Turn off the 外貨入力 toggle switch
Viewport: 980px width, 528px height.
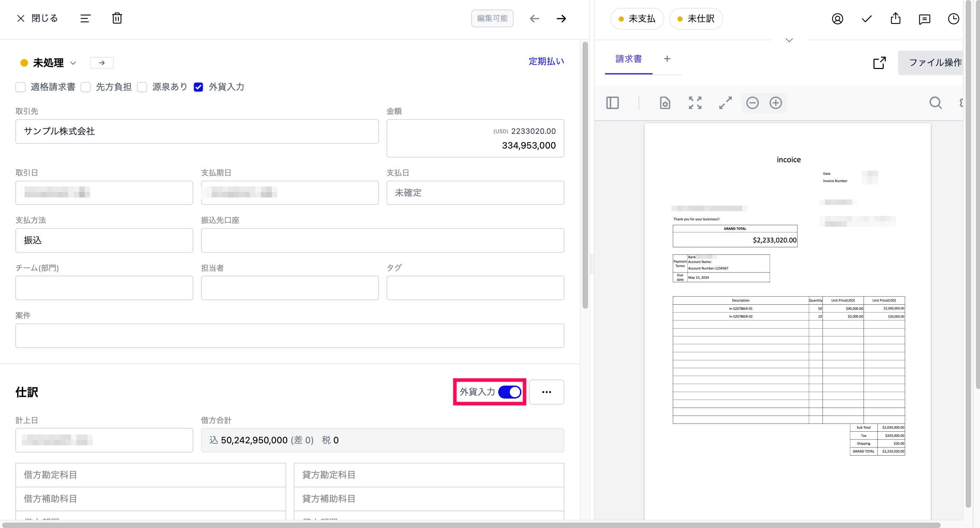[509, 392]
